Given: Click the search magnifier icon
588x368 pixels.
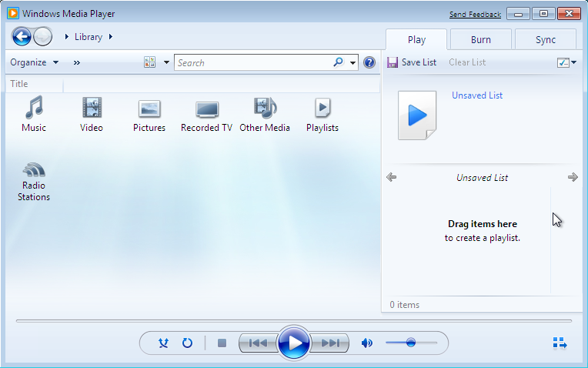Looking at the screenshot, I should click(338, 62).
